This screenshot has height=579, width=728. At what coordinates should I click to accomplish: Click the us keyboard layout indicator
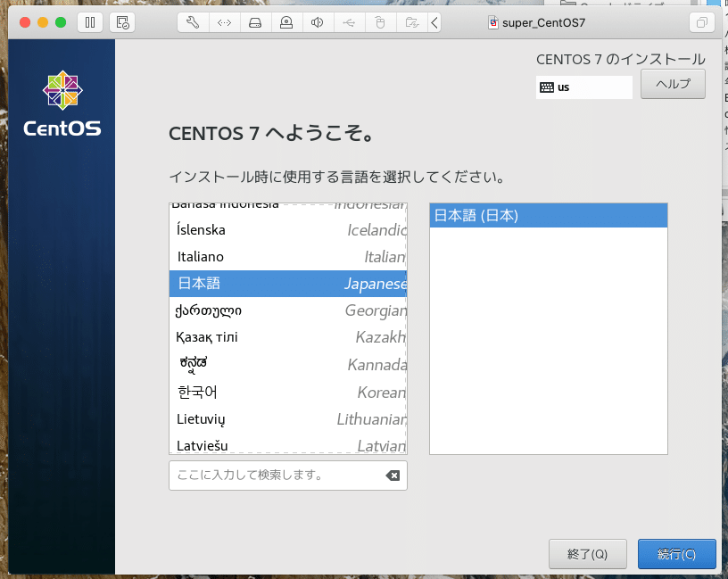click(584, 87)
